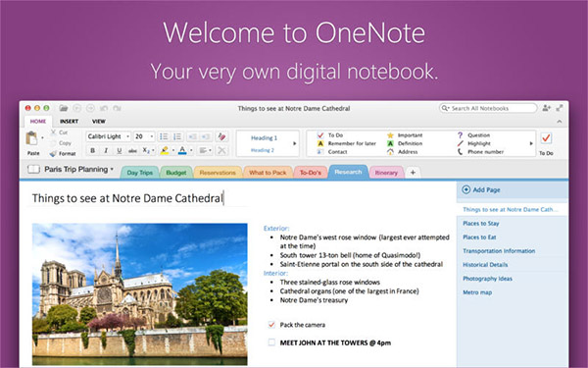The height and width of the screenshot is (368, 588).
Task: Click the paragraph alignment icon
Action: (203, 150)
